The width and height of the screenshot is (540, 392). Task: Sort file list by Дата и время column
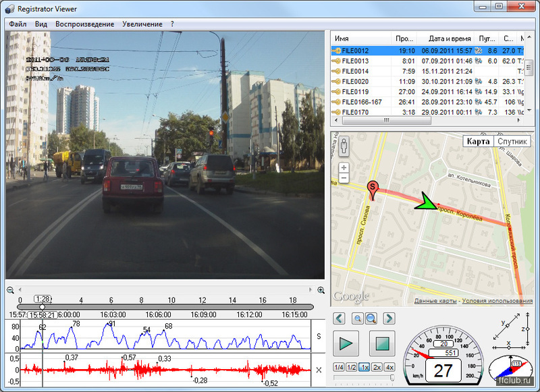(446, 38)
